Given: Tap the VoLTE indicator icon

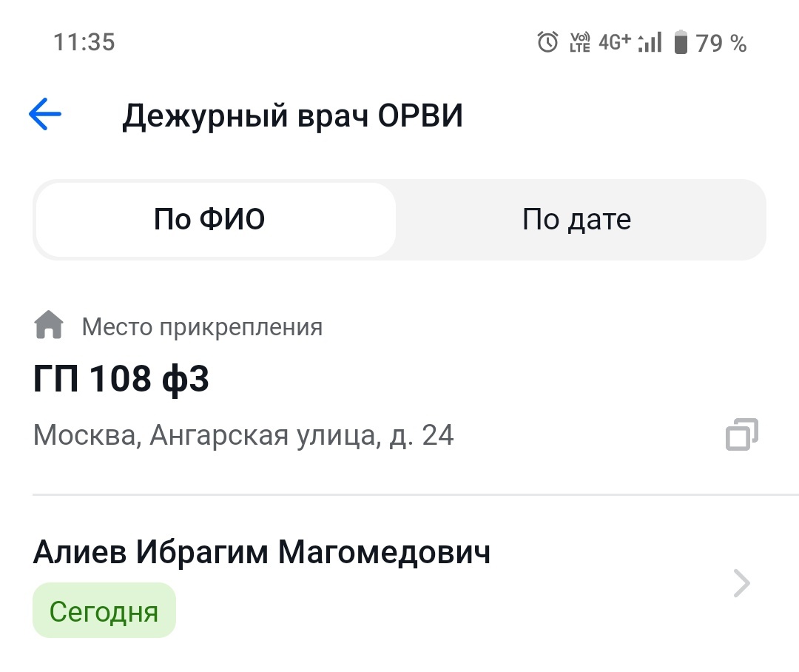Looking at the screenshot, I should tap(580, 42).
